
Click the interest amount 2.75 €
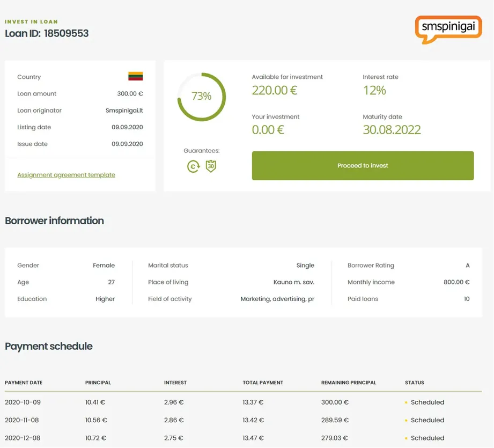[174, 438]
